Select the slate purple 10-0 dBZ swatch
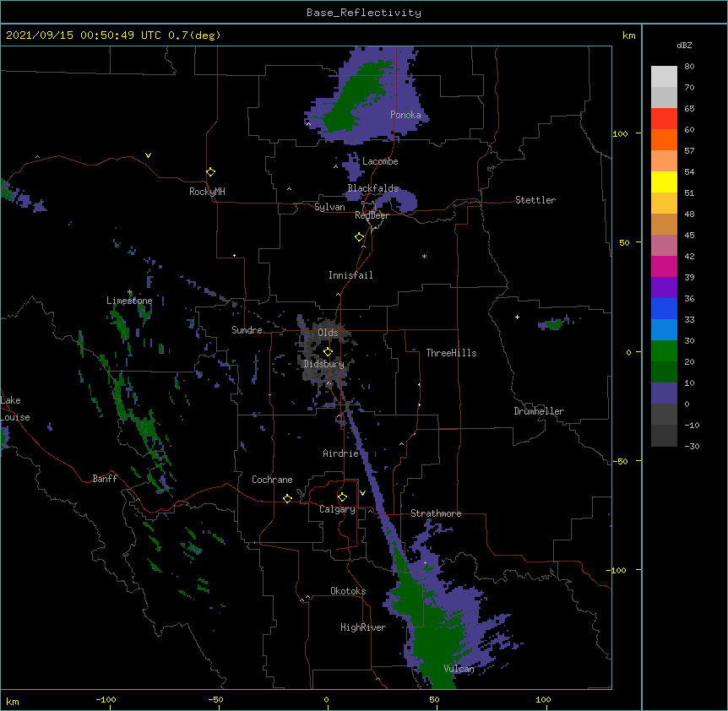This screenshot has height=711, width=728. (x=664, y=393)
